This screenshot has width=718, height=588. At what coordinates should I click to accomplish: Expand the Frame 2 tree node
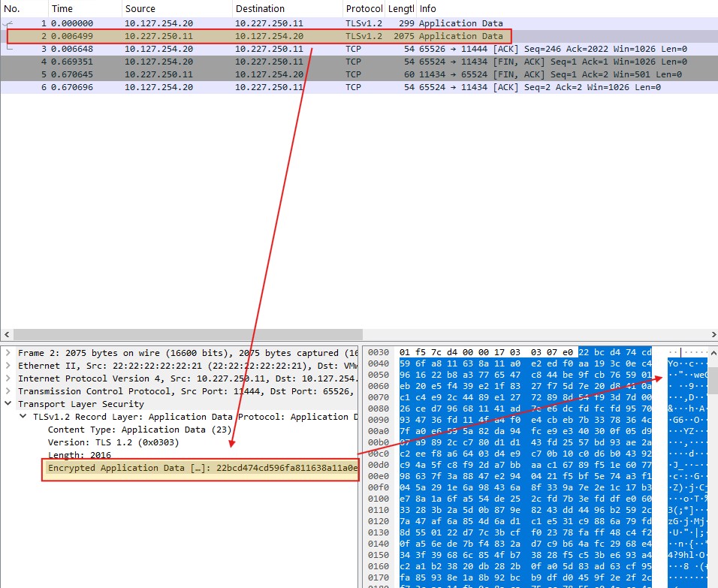pyautogui.click(x=8, y=353)
